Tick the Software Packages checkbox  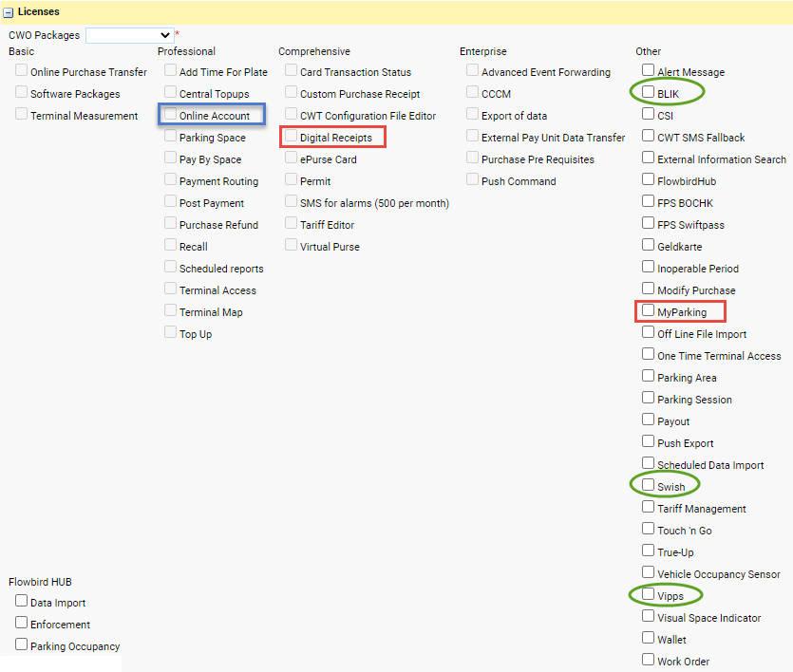[21, 91]
